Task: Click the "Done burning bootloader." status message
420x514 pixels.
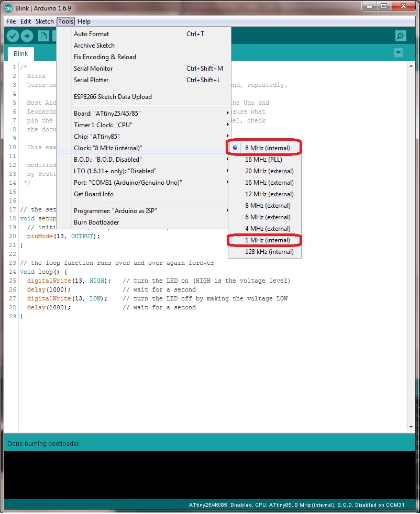Action: [x=44, y=444]
